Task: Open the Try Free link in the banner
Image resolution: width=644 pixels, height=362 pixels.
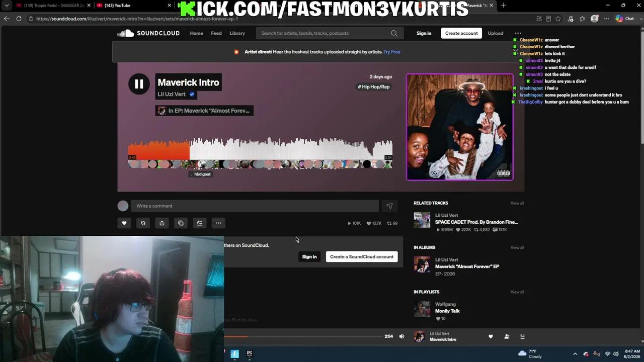Action: tap(392, 52)
